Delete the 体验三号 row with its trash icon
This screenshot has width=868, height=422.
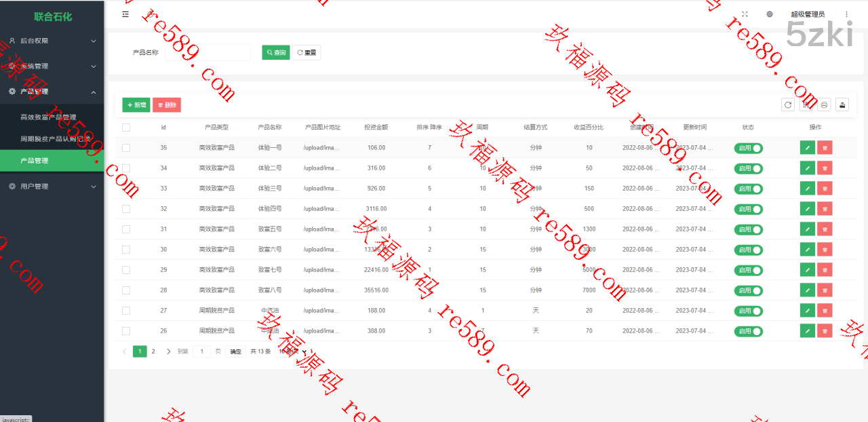pyautogui.click(x=825, y=189)
